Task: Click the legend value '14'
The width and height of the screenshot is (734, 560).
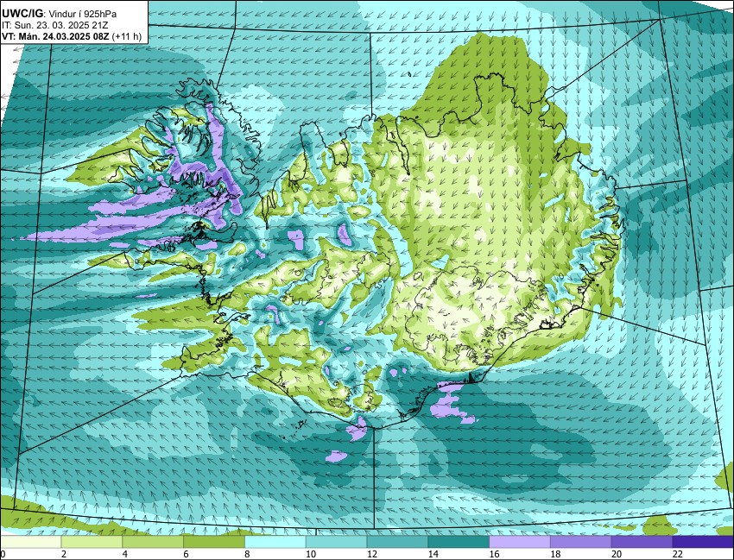Action: 433,554
